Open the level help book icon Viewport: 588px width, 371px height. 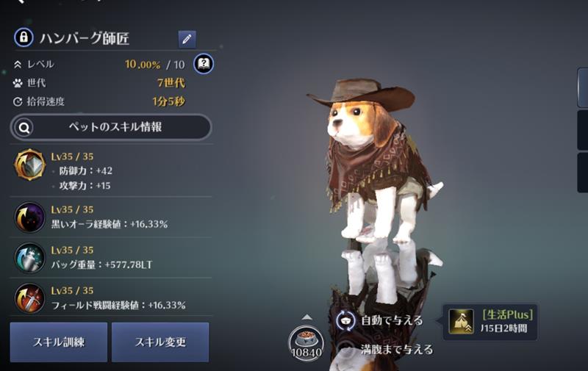204,64
